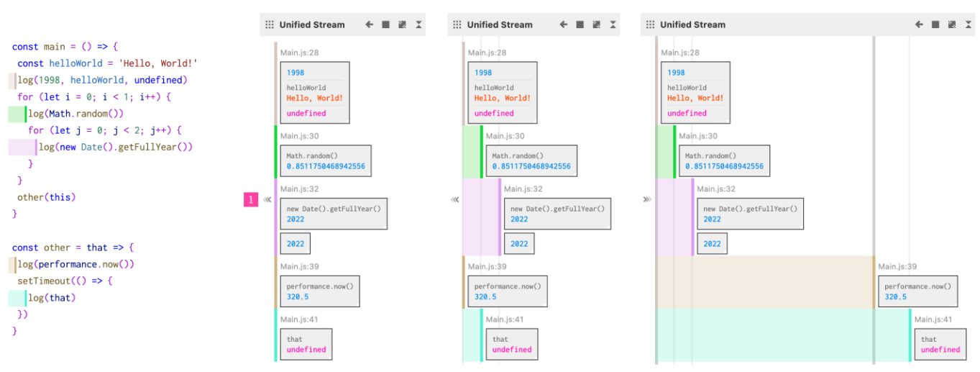Click the pink badge labeled 1
The width and height of the screenshot is (980, 372).
(x=250, y=200)
